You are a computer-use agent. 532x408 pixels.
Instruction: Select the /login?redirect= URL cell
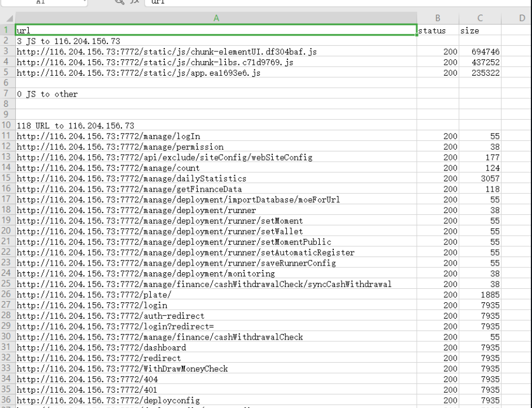pos(216,326)
